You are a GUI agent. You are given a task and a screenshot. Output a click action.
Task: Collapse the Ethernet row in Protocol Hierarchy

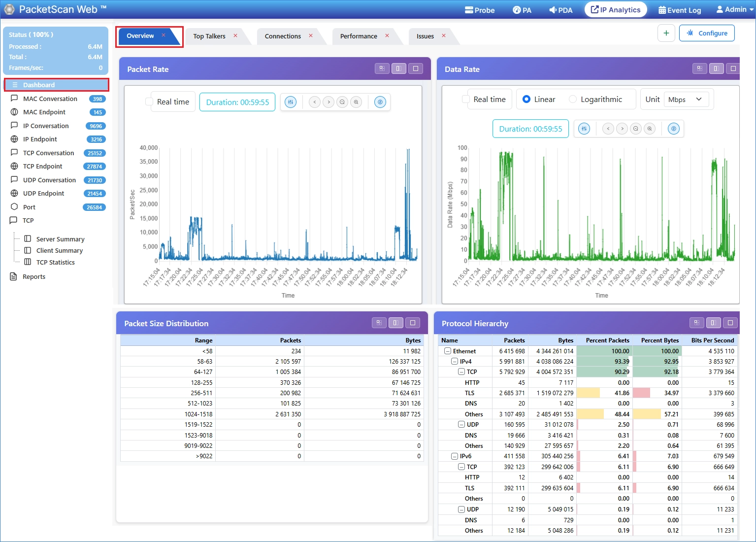point(448,351)
